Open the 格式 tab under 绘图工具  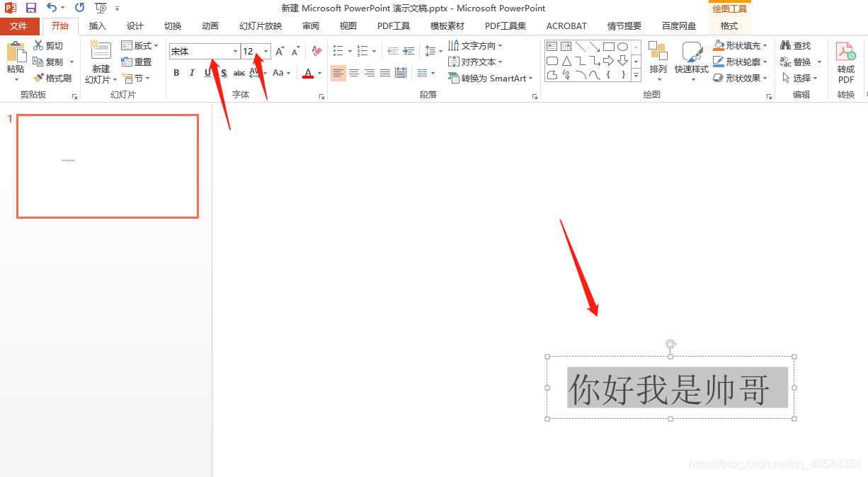click(729, 26)
